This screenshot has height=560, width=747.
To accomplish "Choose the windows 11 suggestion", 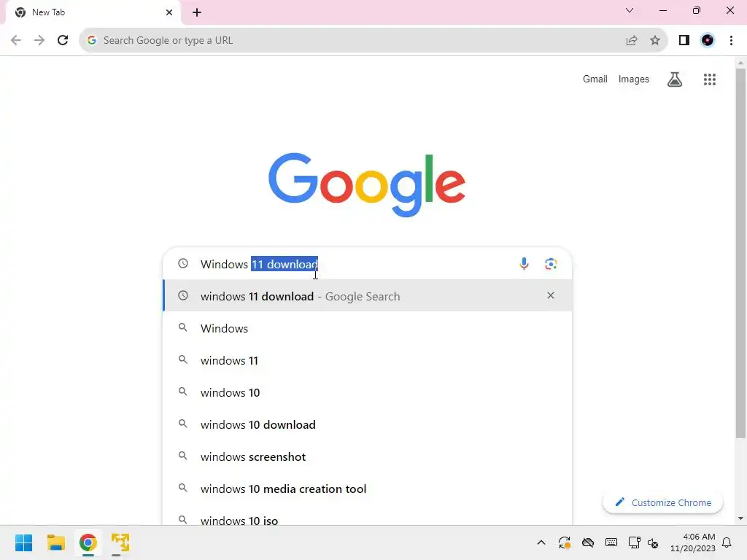I will [x=368, y=360].
